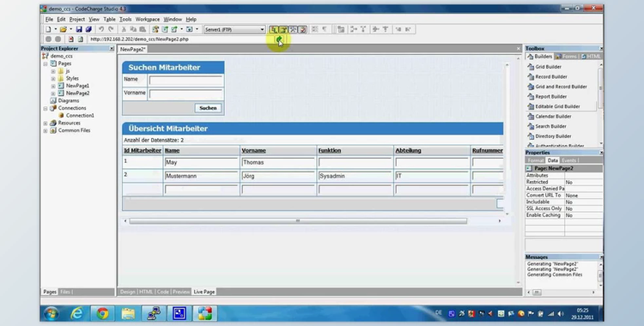Switch to the Events tab in Properties
Screen dimensions: 644x326
pos(569,160)
